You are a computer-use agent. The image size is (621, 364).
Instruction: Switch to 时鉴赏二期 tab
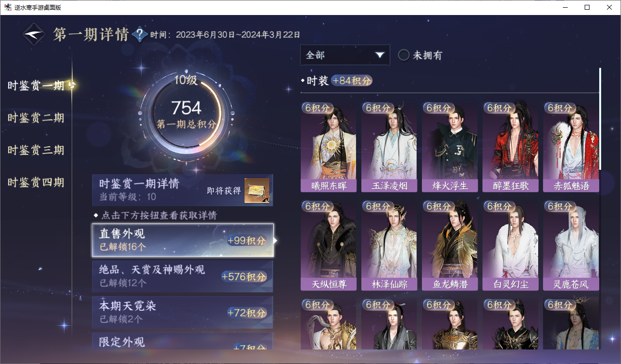(36, 118)
